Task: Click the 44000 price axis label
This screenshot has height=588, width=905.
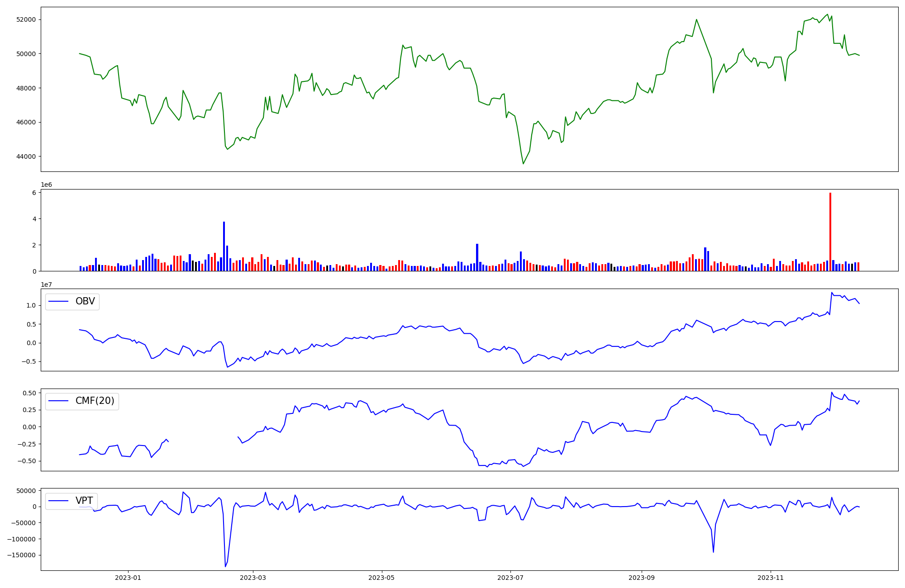Action: coord(26,156)
